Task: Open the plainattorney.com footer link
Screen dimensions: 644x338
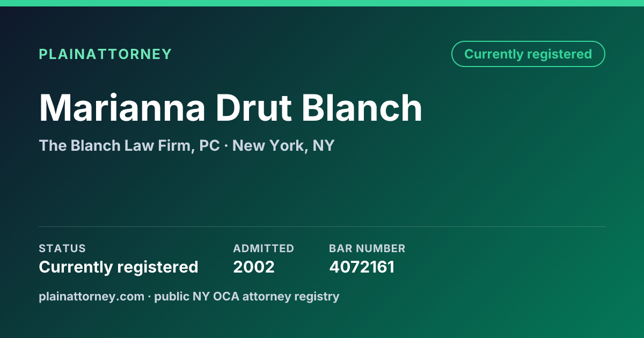Action: [x=92, y=296]
